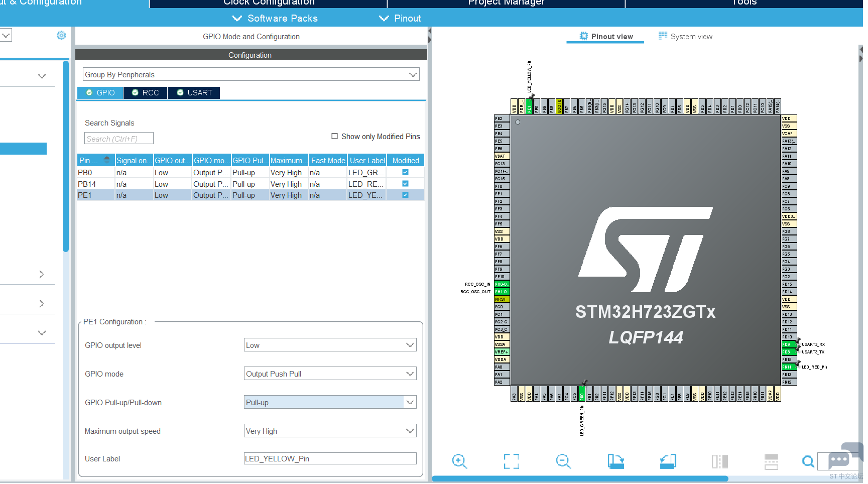Click the grayed flip-vertical view icon

pos(771,461)
